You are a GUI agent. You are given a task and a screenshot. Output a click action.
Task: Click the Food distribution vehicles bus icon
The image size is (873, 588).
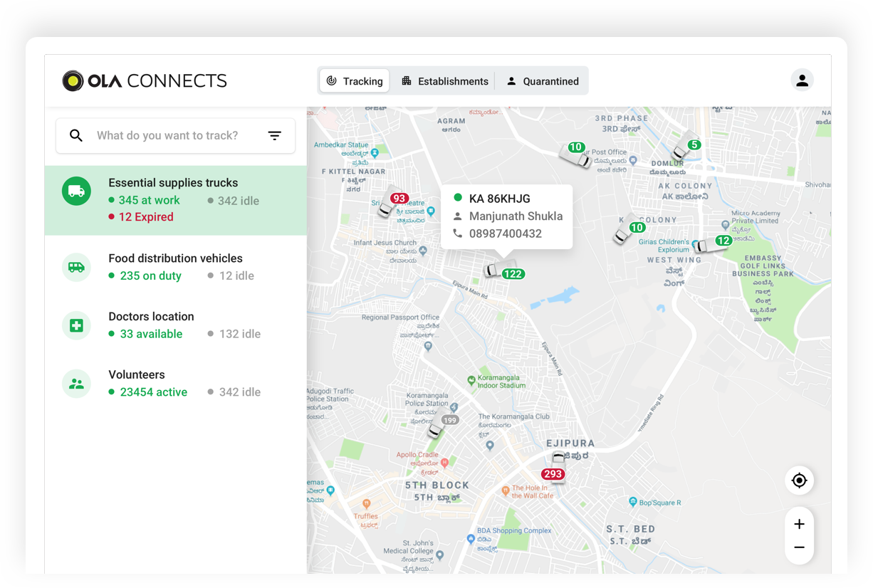click(76, 267)
